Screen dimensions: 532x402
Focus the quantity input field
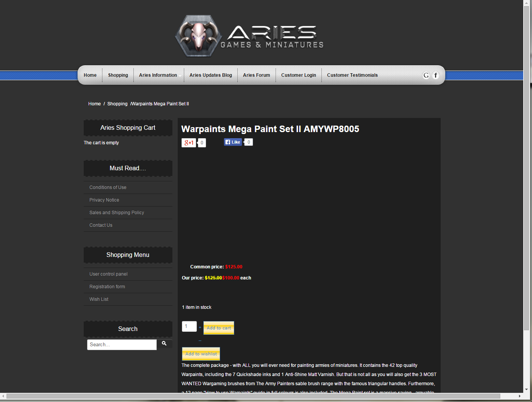pos(189,326)
